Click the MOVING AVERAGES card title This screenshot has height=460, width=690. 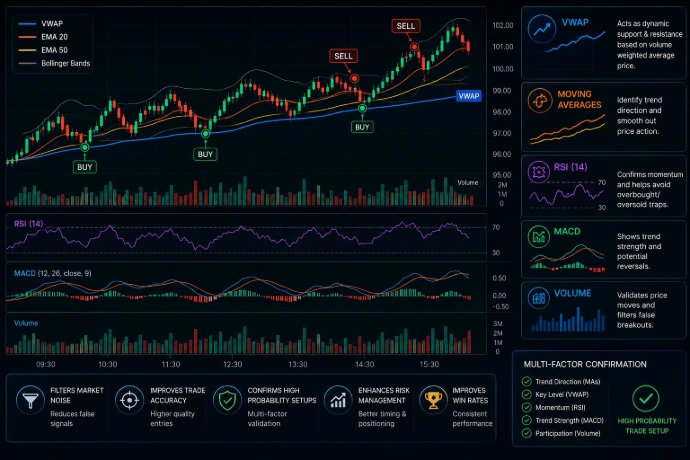579,99
